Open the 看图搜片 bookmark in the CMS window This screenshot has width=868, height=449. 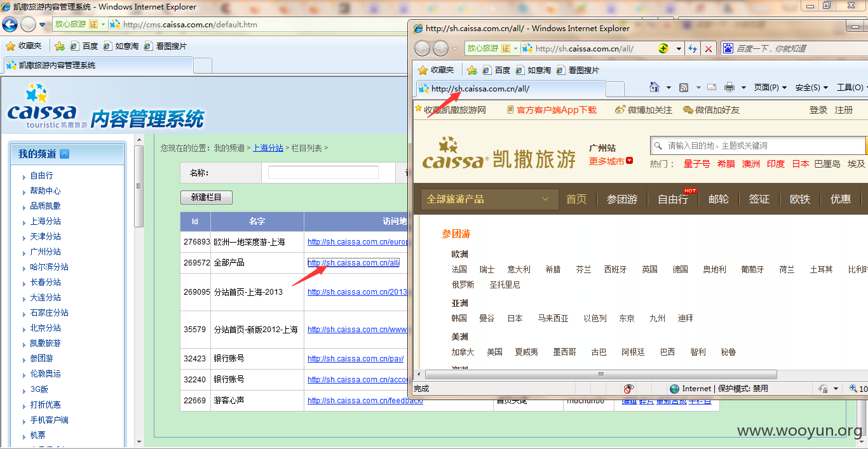click(x=165, y=46)
